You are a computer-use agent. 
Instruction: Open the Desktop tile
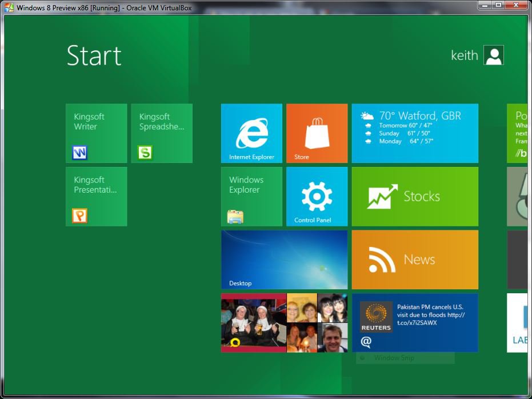pos(284,260)
